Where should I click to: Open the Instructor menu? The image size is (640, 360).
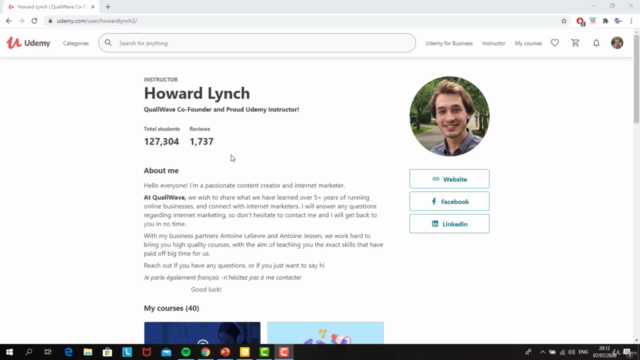(493, 43)
